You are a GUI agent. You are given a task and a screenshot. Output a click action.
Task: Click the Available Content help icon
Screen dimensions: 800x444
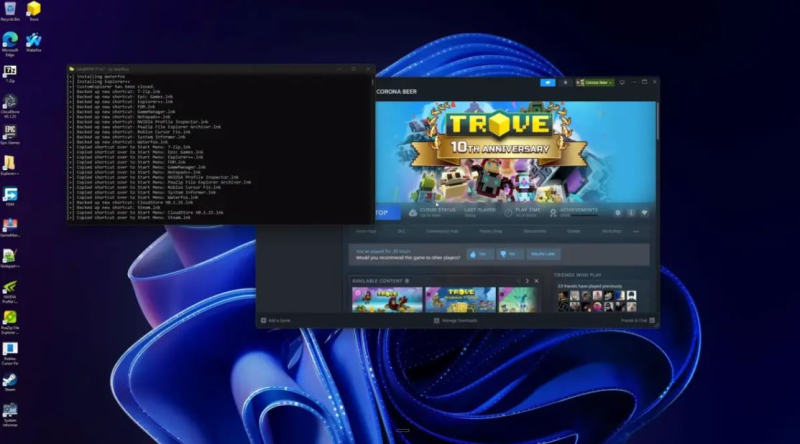(x=407, y=281)
